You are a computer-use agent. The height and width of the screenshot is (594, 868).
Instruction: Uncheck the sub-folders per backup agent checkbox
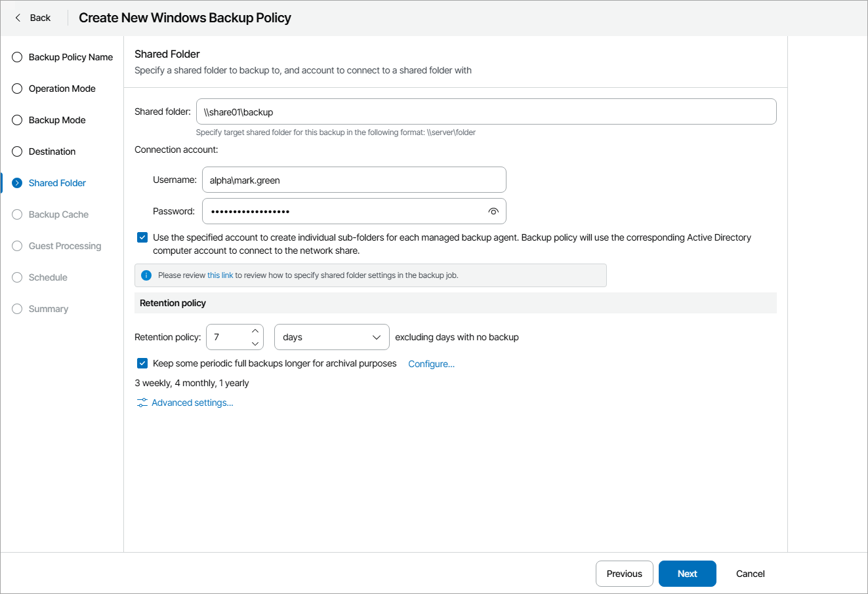tap(142, 237)
